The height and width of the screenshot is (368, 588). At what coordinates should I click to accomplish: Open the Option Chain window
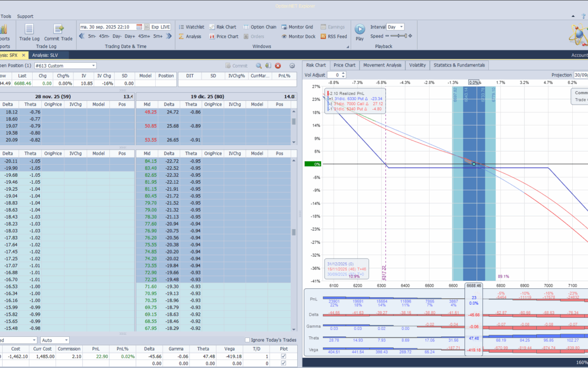[x=259, y=27]
